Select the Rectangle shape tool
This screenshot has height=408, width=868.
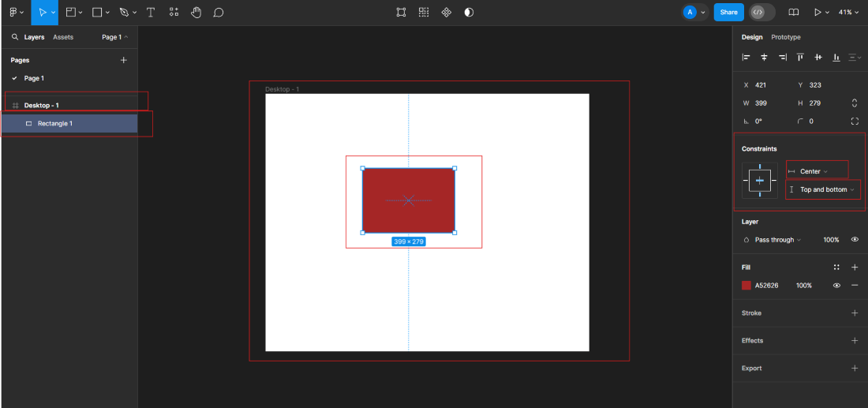point(97,12)
